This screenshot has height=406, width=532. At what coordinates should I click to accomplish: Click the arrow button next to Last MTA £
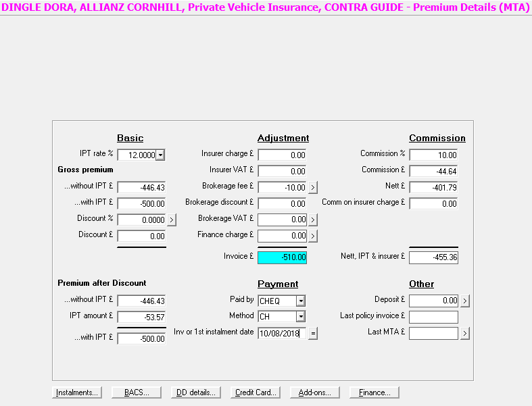coord(465,334)
